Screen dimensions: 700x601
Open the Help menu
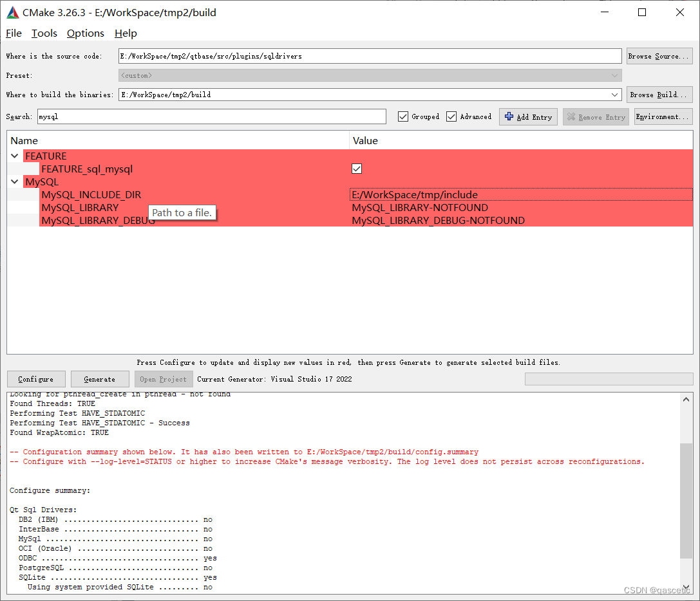[126, 33]
